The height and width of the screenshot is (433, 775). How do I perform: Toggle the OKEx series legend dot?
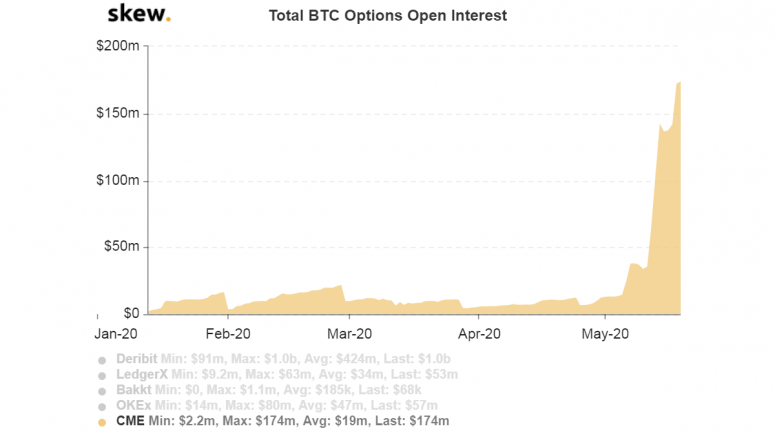[x=101, y=406]
